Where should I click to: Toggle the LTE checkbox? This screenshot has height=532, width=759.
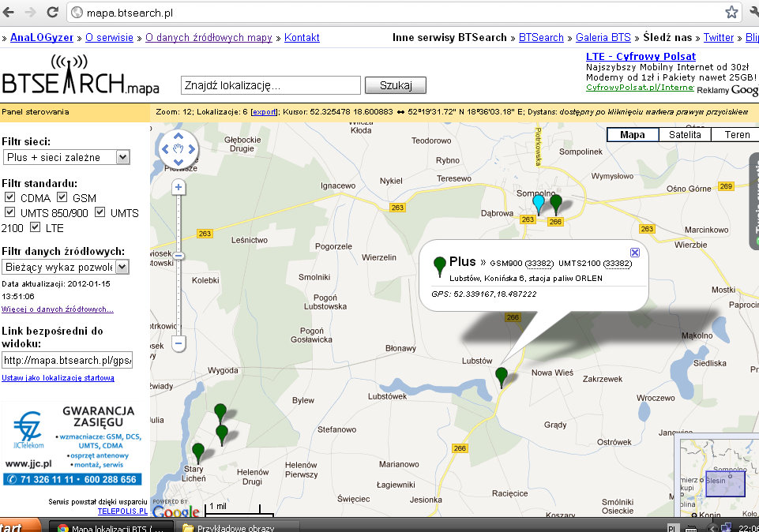[x=35, y=227]
